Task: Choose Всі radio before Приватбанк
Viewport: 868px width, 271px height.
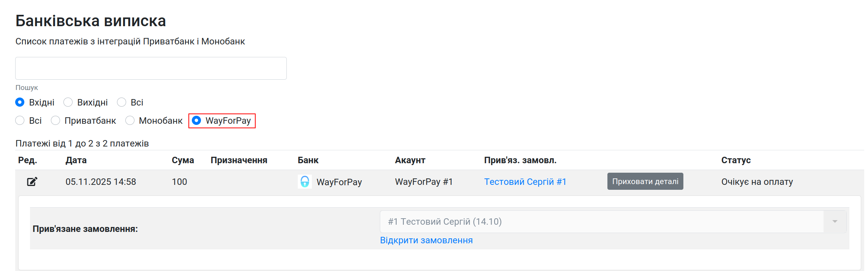Action: [x=20, y=121]
